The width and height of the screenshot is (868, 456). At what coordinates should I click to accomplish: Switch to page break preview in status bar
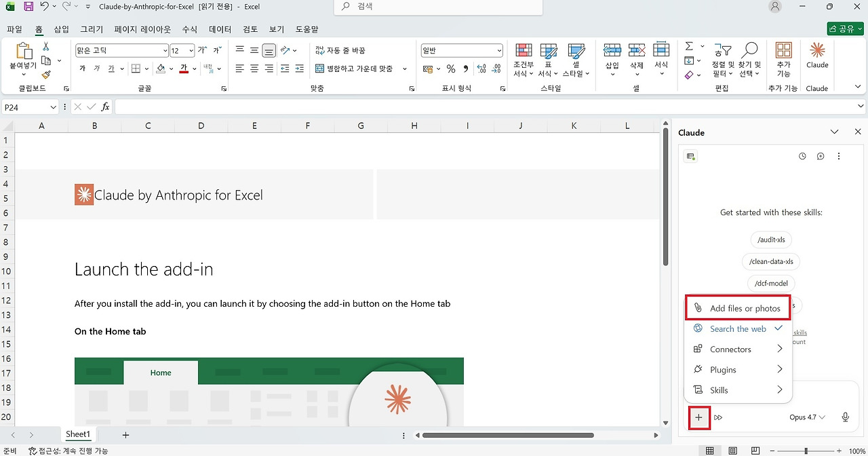(x=755, y=451)
